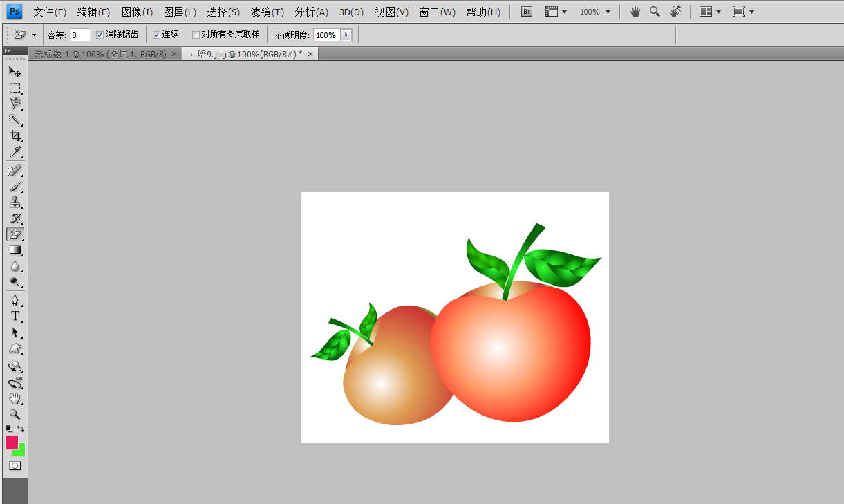
Task: Toggle the 连续 contiguous checkbox
Action: tap(156, 35)
